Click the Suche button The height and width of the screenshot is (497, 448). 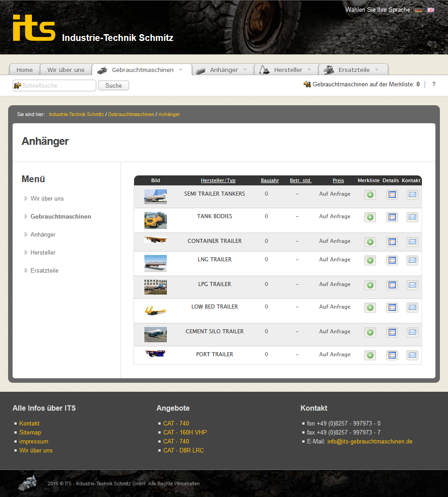click(113, 85)
